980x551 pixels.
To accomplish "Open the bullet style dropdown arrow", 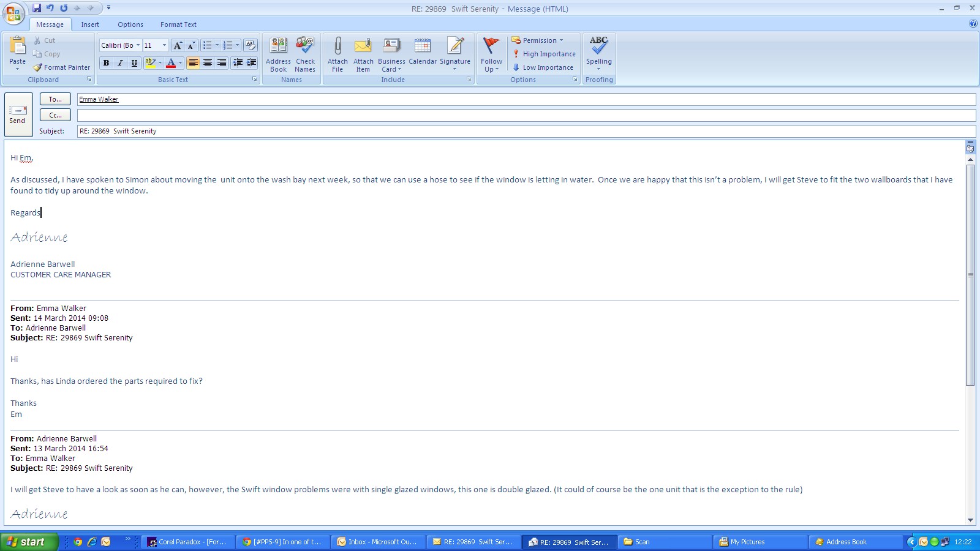I will coord(217,45).
